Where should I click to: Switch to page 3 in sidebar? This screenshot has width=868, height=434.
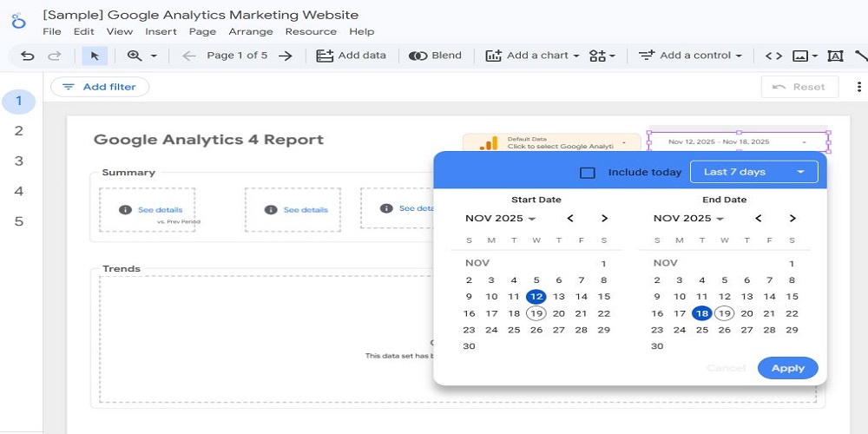tap(19, 161)
